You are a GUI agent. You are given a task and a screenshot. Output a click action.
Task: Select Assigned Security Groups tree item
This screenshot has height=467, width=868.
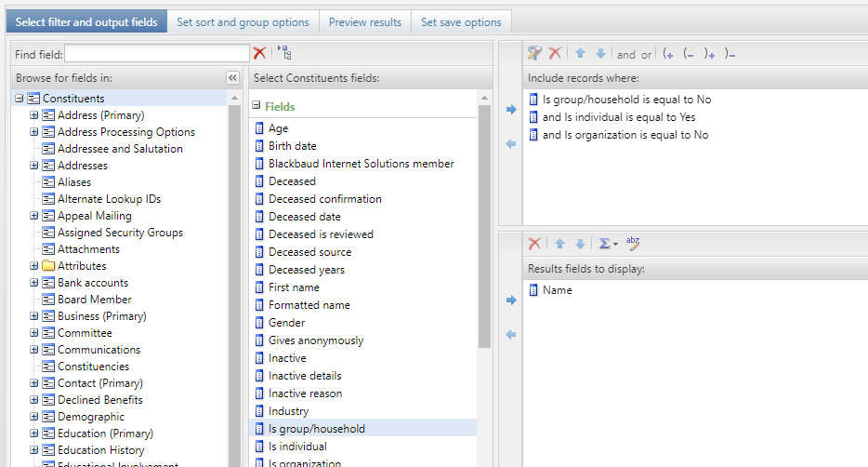120,233
